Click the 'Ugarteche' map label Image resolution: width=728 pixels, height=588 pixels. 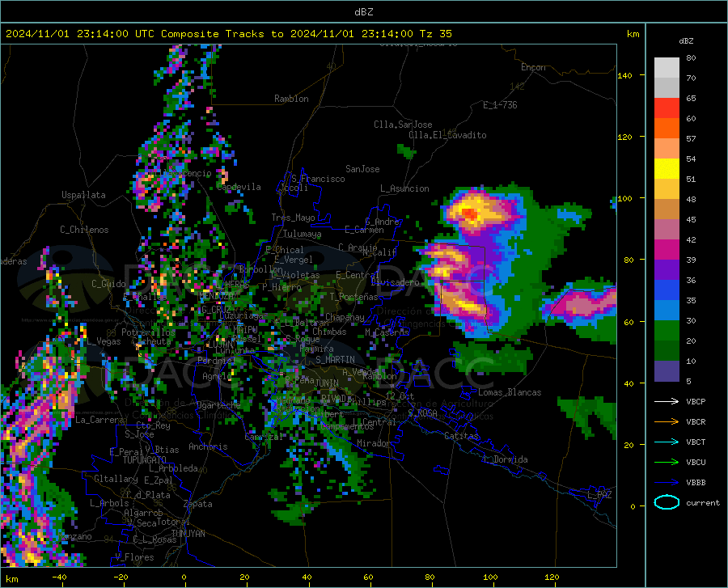(218, 405)
